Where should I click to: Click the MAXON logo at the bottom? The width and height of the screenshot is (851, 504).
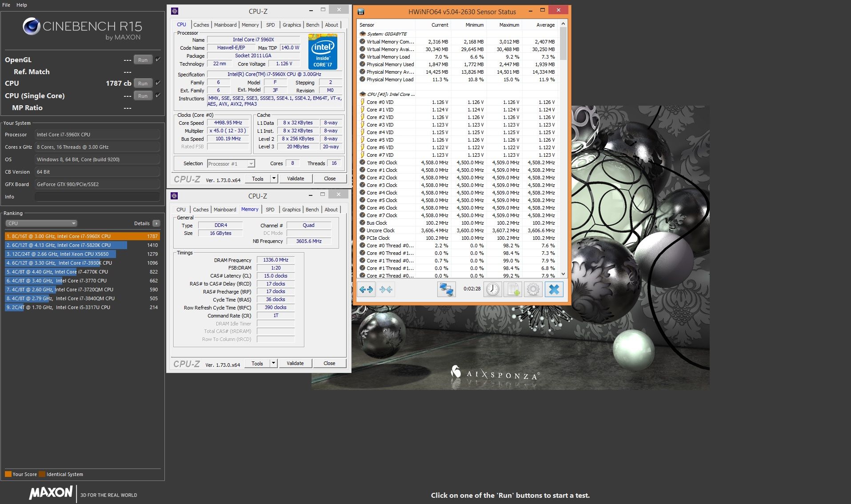click(51, 492)
